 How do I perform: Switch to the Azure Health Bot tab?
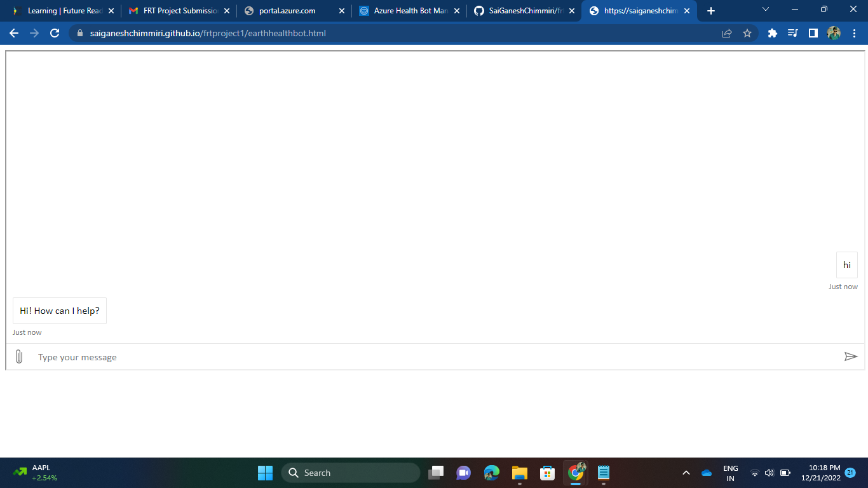(409, 11)
